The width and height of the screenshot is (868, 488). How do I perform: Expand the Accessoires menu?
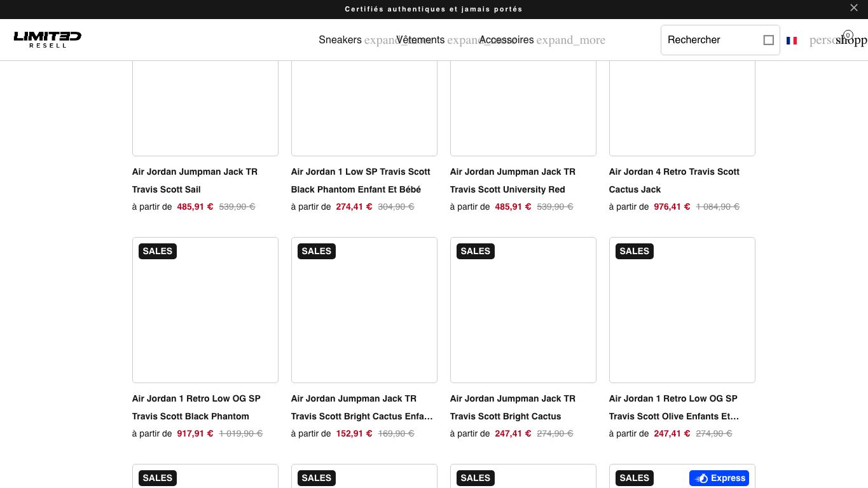tap(506, 40)
